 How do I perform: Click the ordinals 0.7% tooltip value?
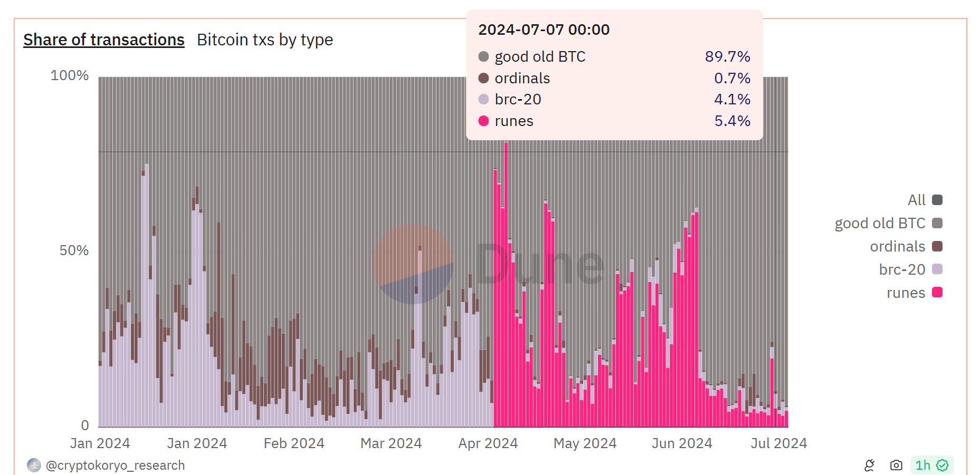point(732,78)
